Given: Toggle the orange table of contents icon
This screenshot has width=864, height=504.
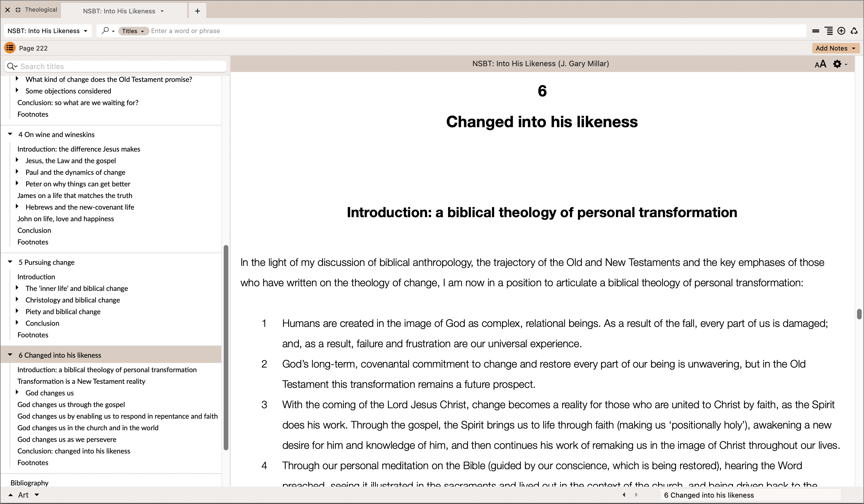Looking at the screenshot, I should click(x=10, y=48).
